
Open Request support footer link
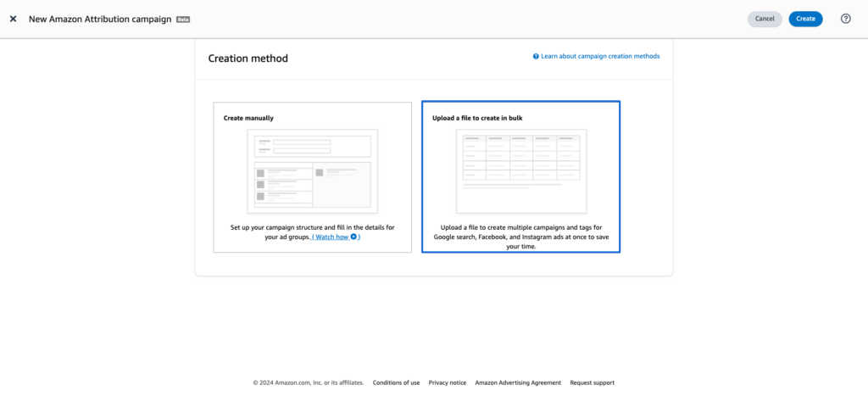[x=593, y=382]
